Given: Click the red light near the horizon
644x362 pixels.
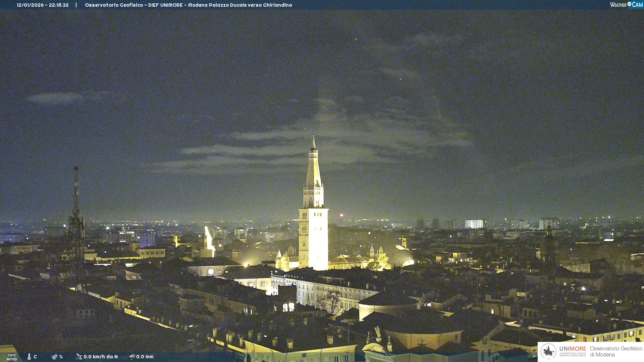Looking at the screenshot, I should 341,215.
